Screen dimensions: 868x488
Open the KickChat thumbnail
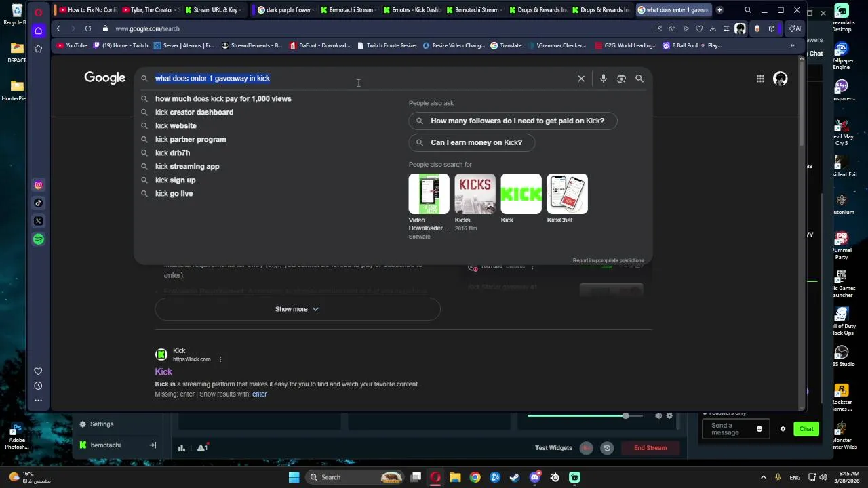coord(567,194)
